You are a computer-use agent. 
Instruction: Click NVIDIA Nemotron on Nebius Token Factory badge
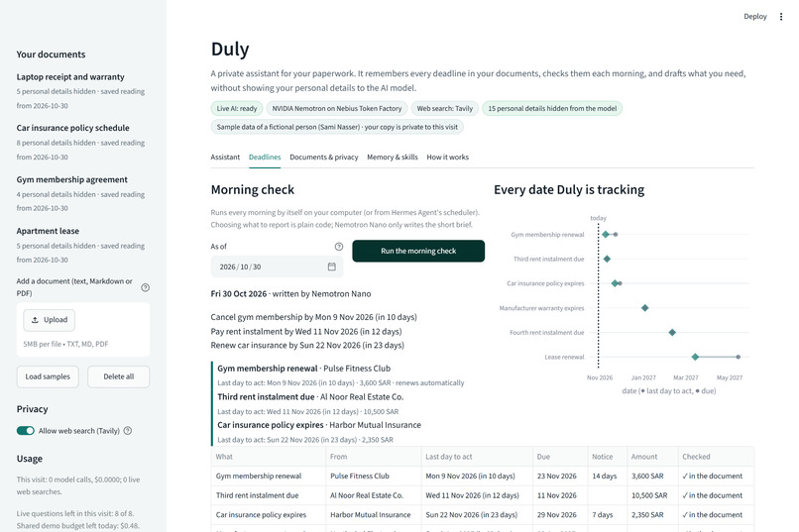tap(336, 108)
